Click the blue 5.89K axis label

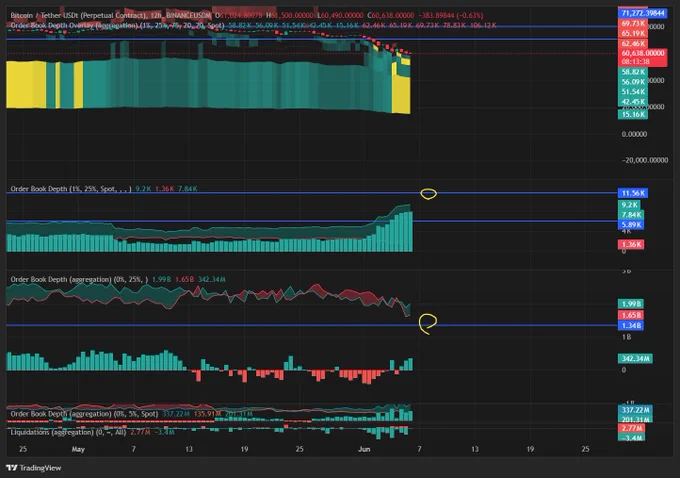tap(631, 225)
